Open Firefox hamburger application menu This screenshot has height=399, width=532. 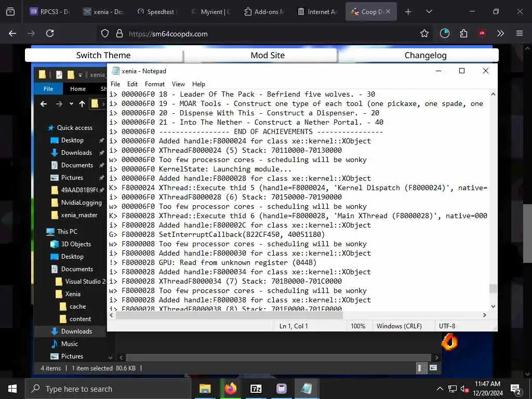[x=519, y=33]
